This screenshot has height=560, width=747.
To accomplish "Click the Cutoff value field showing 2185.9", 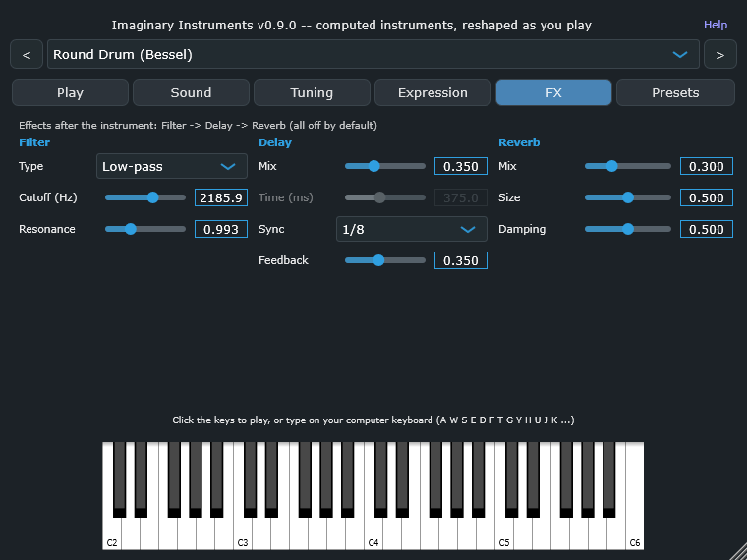I will point(221,197).
